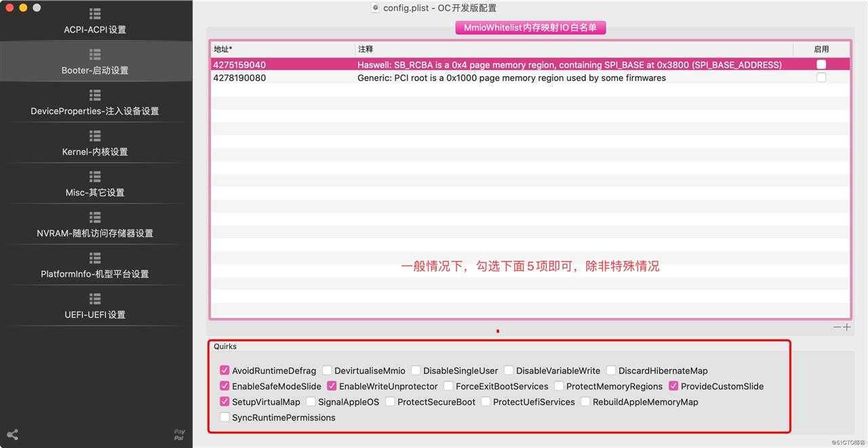
Task: Sort by 注释 column header
Action: tap(574, 49)
